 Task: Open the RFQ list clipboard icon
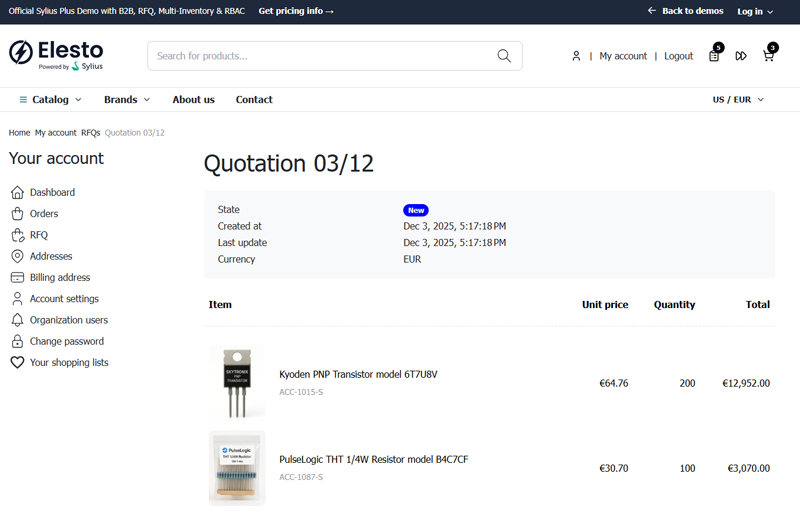(714, 56)
